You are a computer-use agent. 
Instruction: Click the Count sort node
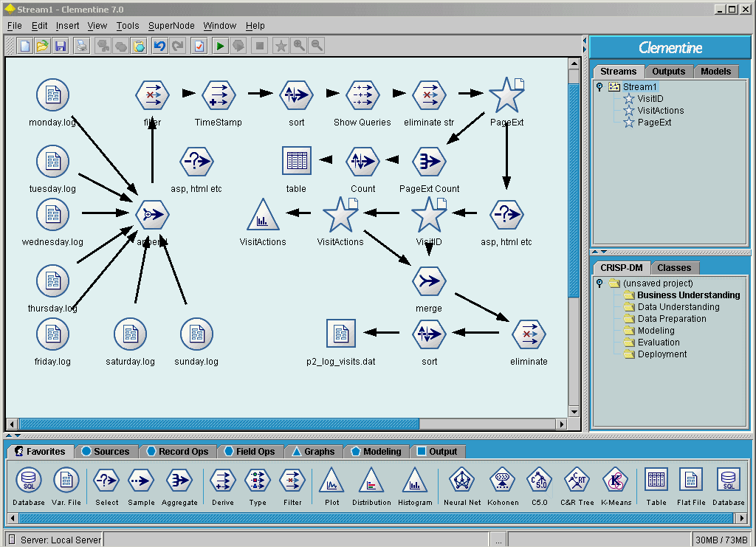coord(362,162)
